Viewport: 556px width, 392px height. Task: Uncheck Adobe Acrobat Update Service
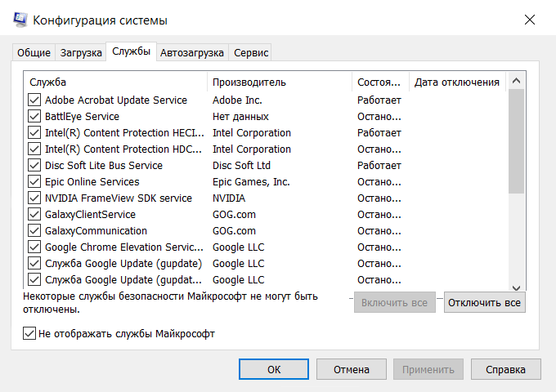tap(34, 100)
